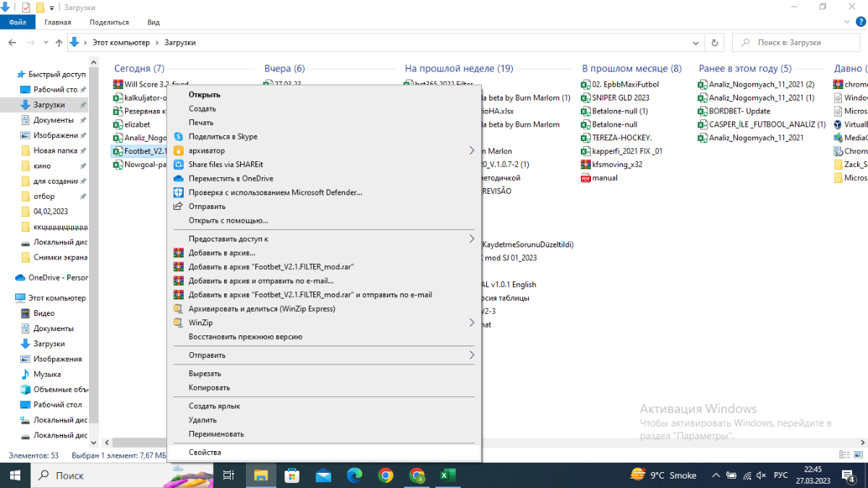Select Переименовать from the context menu
868x488 pixels.
[216, 435]
